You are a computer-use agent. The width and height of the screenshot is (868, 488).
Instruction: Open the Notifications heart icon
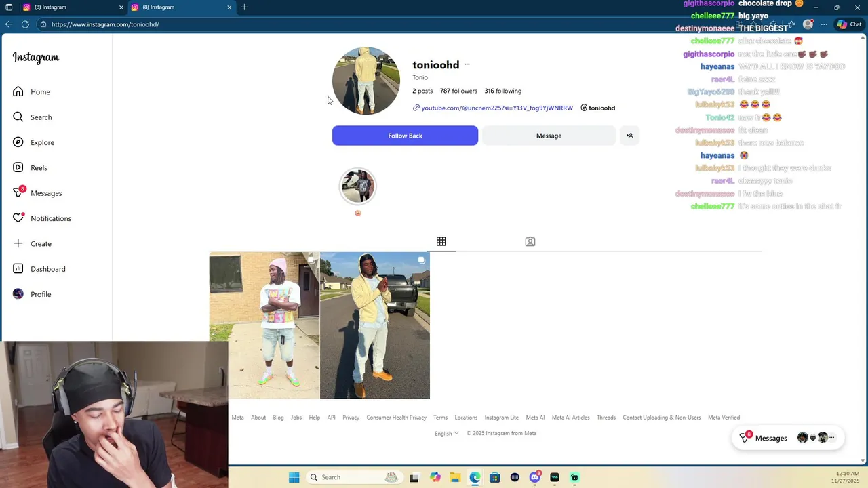pyautogui.click(x=18, y=218)
